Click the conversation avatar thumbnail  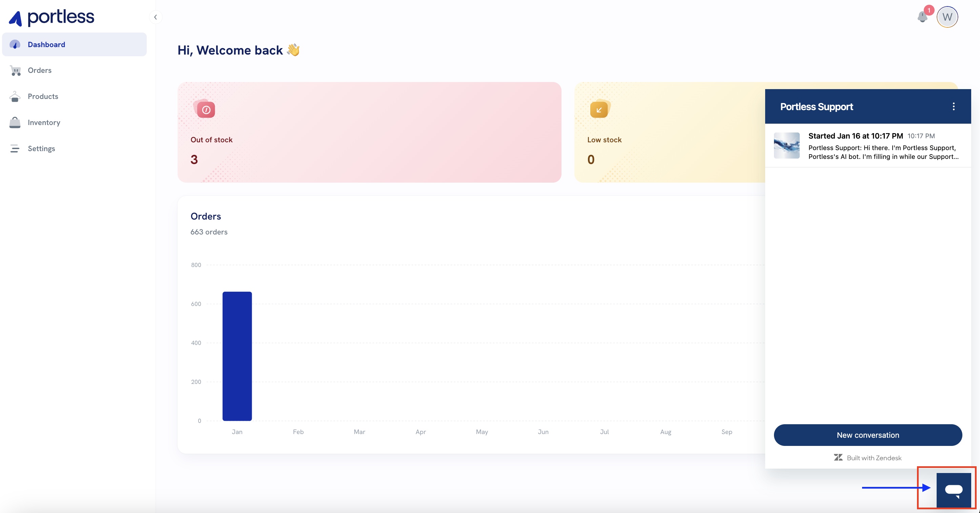[x=787, y=146]
